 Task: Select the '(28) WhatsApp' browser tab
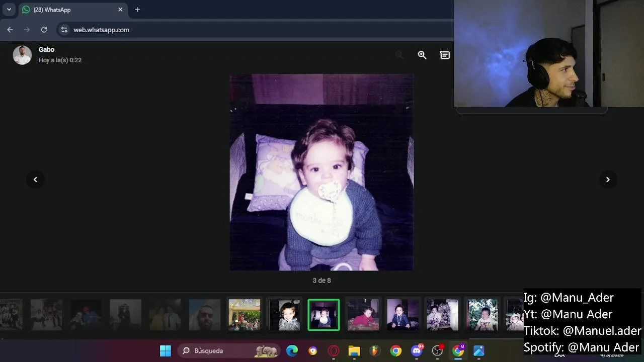click(72, 10)
